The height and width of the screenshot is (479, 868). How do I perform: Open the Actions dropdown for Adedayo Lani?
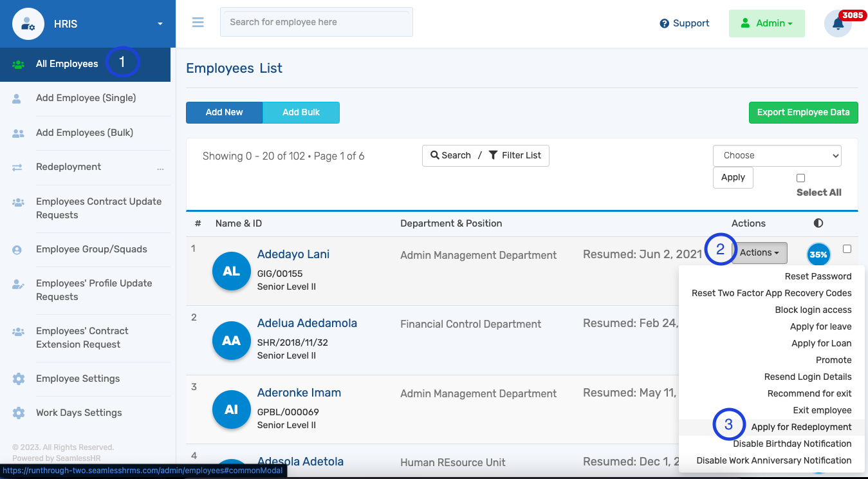pos(759,253)
